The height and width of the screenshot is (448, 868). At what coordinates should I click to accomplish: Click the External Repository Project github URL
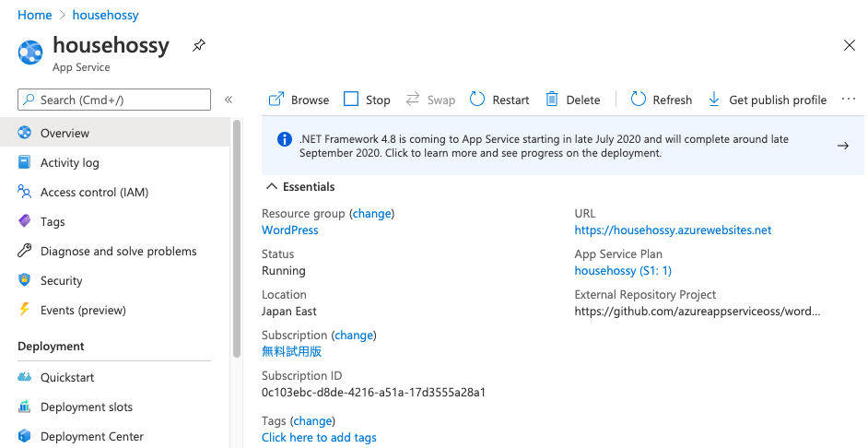(697, 312)
